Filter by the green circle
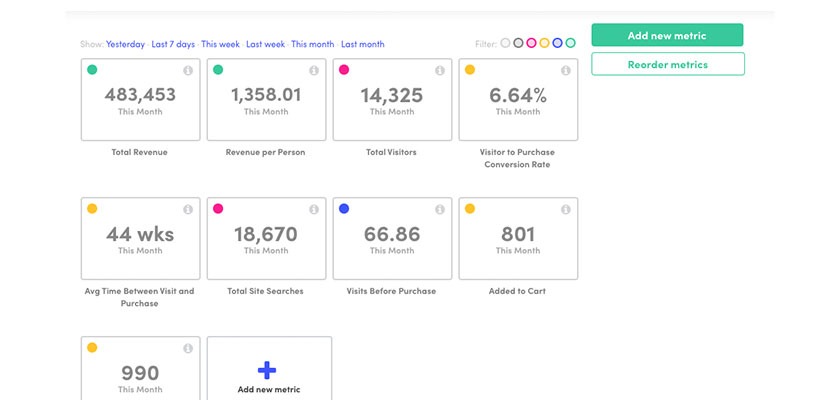This screenshot has height=400, width=840. [x=570, y=44]
